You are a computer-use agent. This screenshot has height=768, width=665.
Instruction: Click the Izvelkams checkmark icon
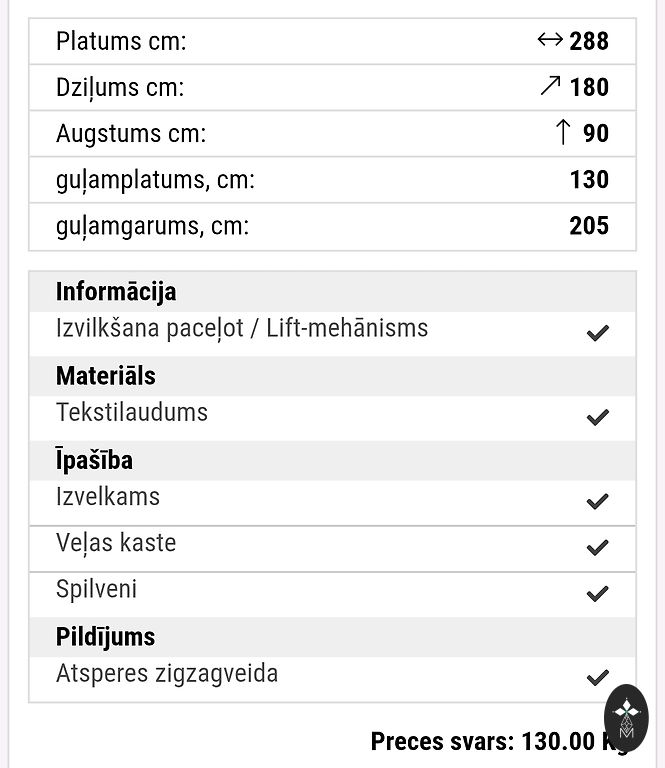click(x=597, y=501)
